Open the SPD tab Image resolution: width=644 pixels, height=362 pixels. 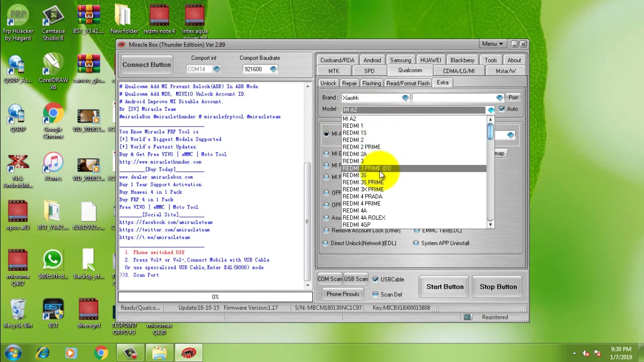click(369, 71)
